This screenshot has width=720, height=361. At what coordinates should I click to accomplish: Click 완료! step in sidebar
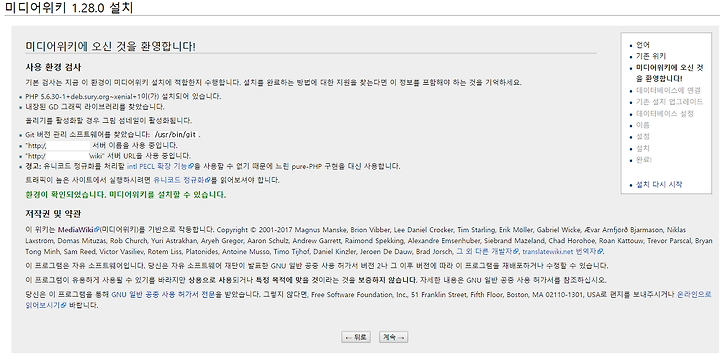coord(644,160)
